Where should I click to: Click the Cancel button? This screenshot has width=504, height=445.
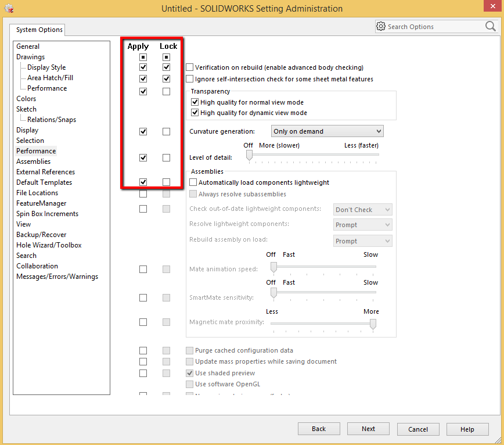click(418, 429)
